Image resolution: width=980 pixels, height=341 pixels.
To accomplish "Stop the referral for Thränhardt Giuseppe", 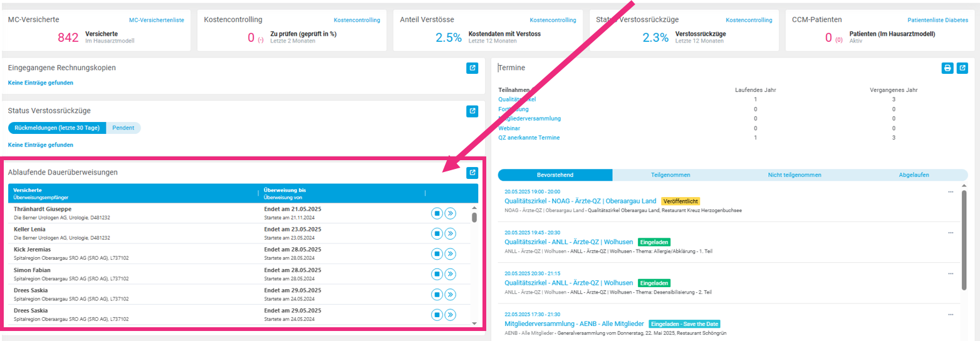I will [x=437, y=214].
